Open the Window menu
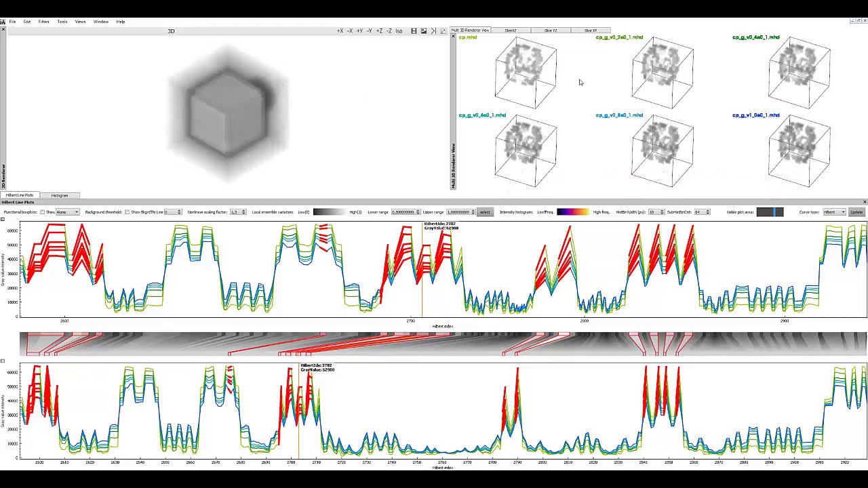868x488 pixels. pyautogui.click(x=101, y=22)
